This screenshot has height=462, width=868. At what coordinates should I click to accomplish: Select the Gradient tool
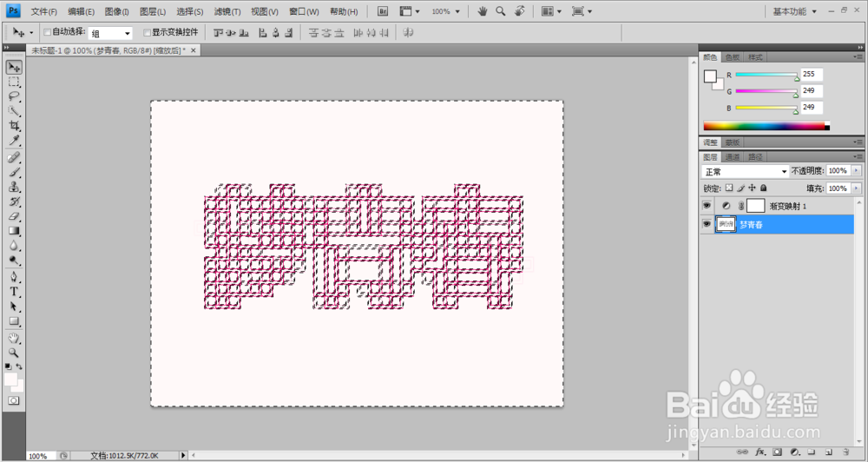(14, 231)
